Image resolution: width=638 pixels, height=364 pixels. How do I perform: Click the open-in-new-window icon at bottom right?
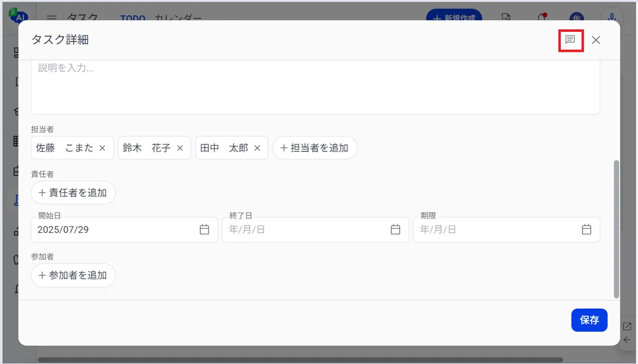(x=627, y=327)
